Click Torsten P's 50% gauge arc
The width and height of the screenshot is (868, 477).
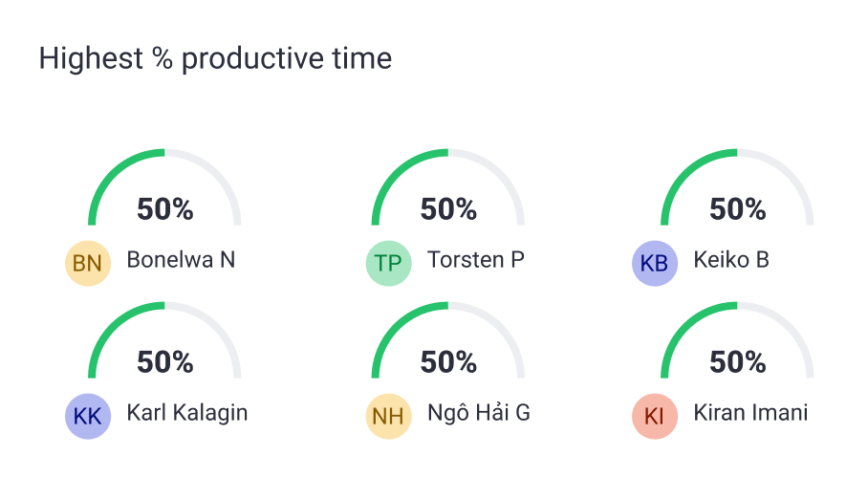(447, 187)
